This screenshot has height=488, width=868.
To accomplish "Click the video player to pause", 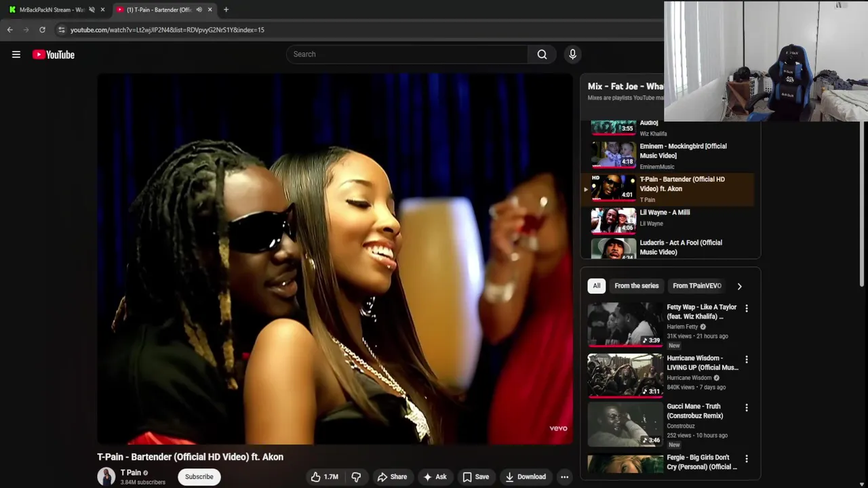I will 335,259.
